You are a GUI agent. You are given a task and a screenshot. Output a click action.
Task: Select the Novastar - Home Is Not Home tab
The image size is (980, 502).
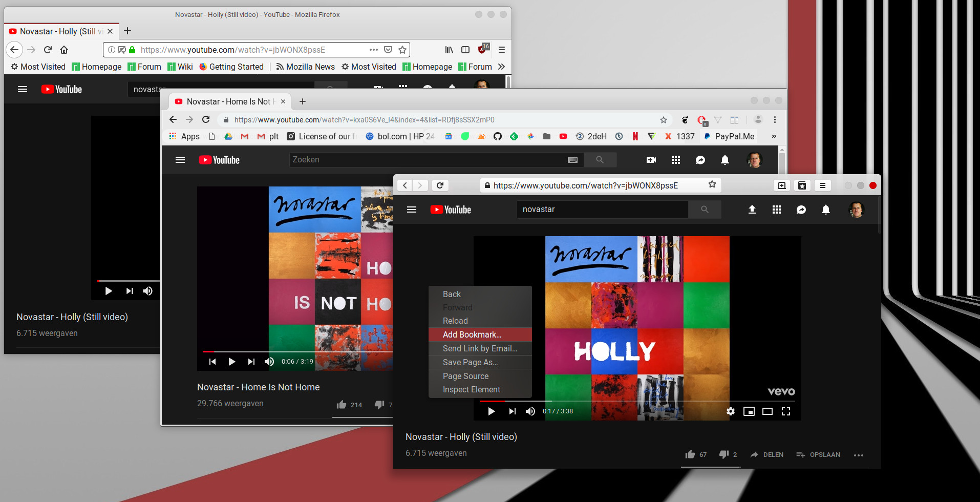point(230,101)
